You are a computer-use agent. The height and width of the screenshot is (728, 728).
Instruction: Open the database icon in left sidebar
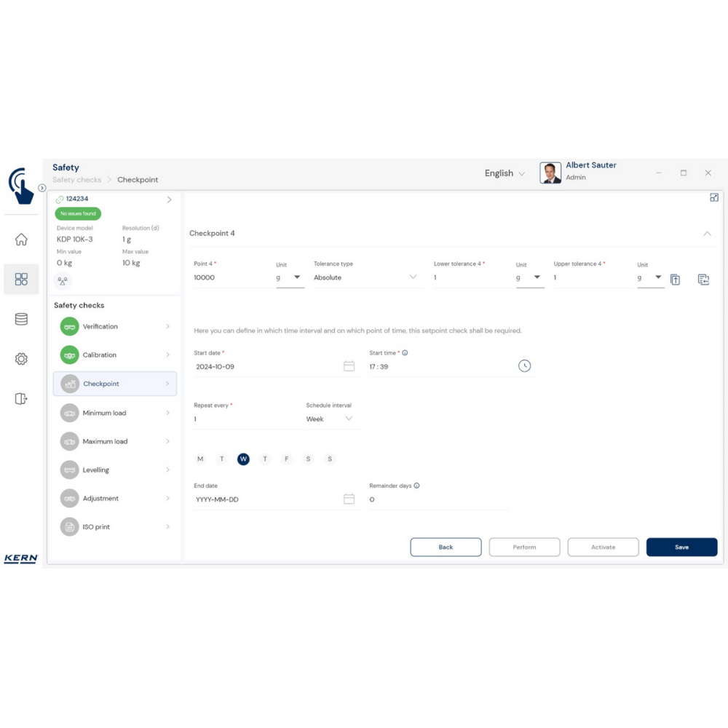pyautogui.click(x=21, y=319)
